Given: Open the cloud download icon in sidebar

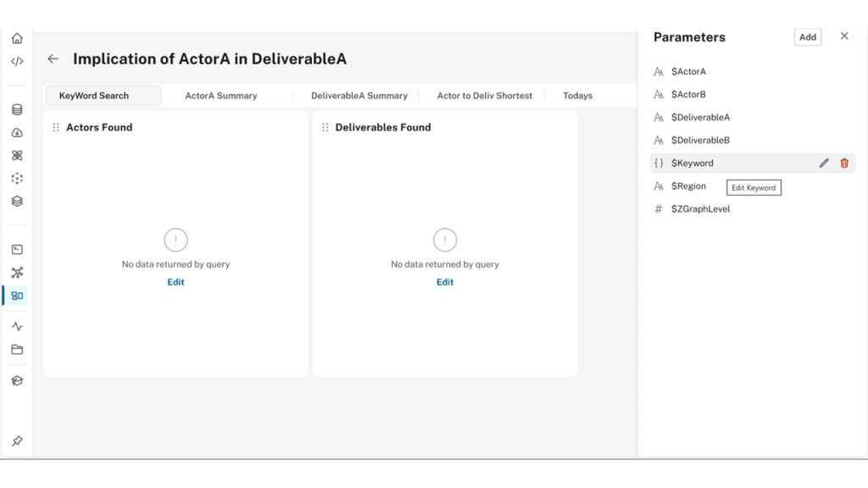Looking at the screenshot, I should [17, 133].
